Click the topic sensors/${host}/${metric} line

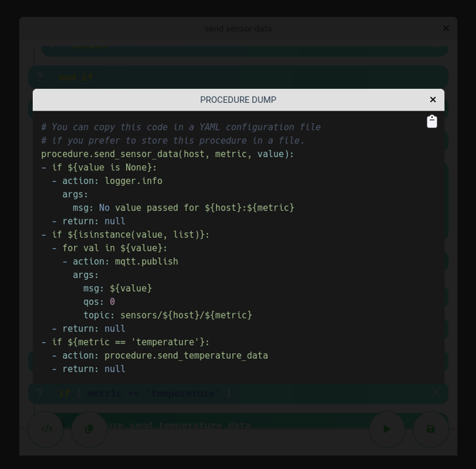click(167, 315)
